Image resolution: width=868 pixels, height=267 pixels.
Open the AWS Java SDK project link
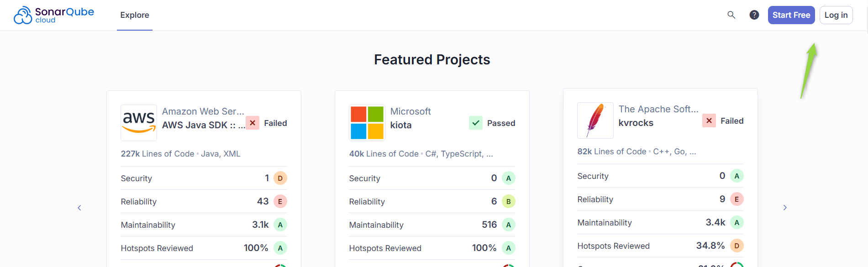tap(204, 125)
